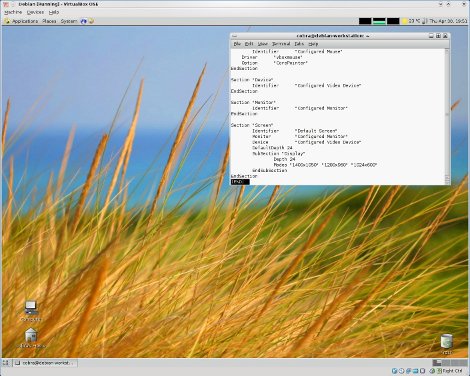The image size is (470, 376).
Task: Click the VirtualBox hard disk activity indicator
Action: click(x=394, y=371)
